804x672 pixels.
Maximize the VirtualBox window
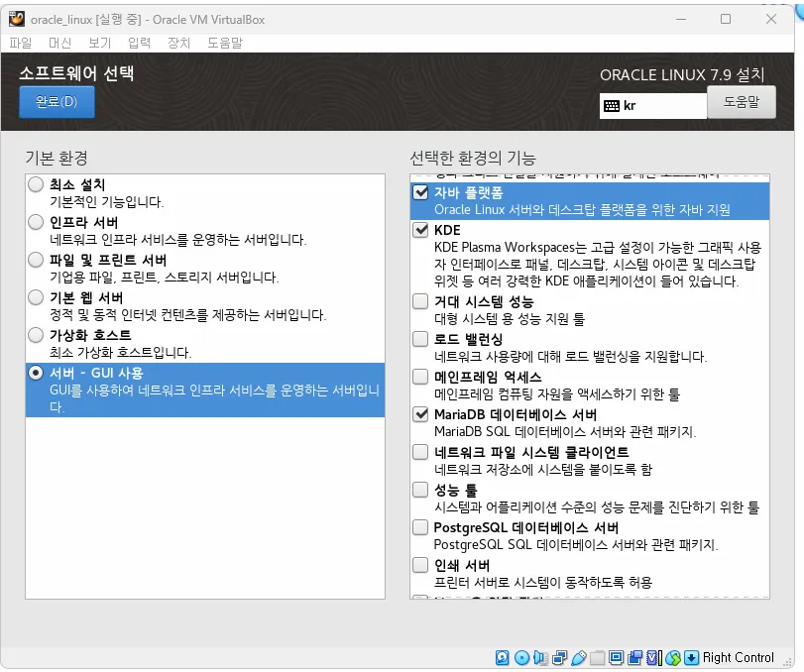click(x=726, y=20)
